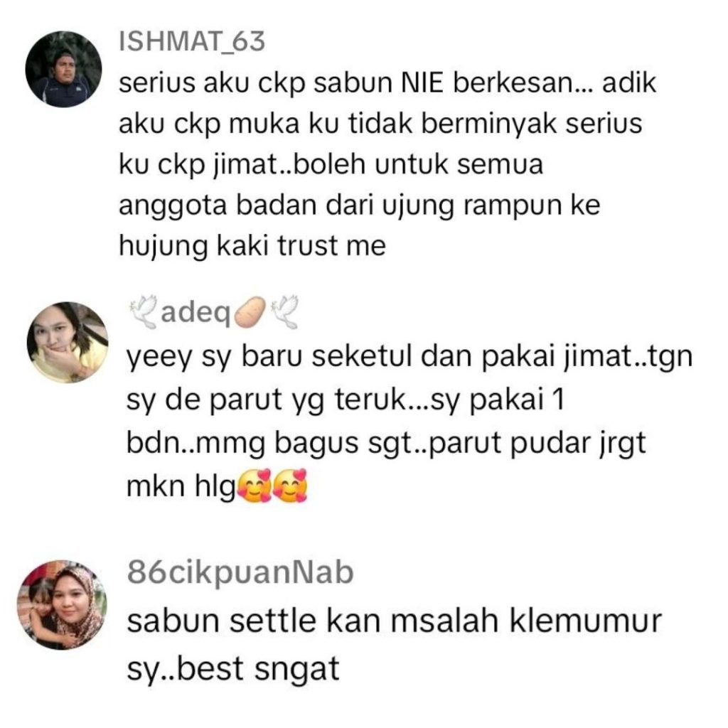Select the line 'yeey sy baru seketul'
This screenshot has height=728, width=728.
tap(409, 358)
